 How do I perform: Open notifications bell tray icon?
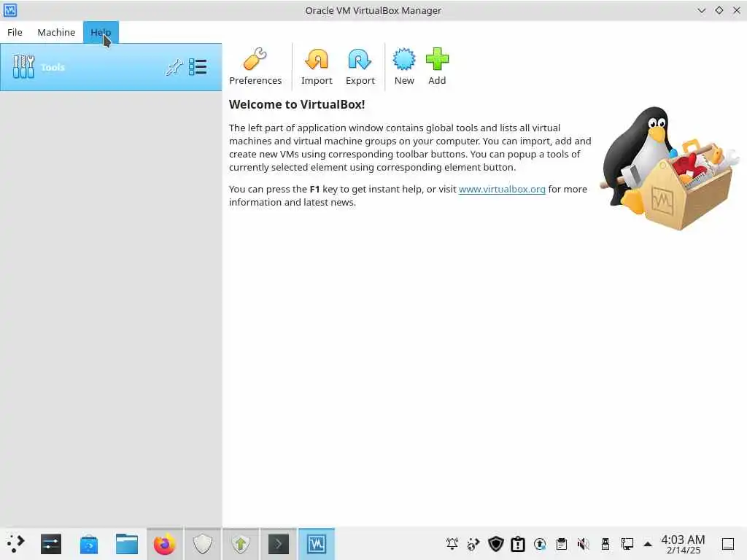452,544
